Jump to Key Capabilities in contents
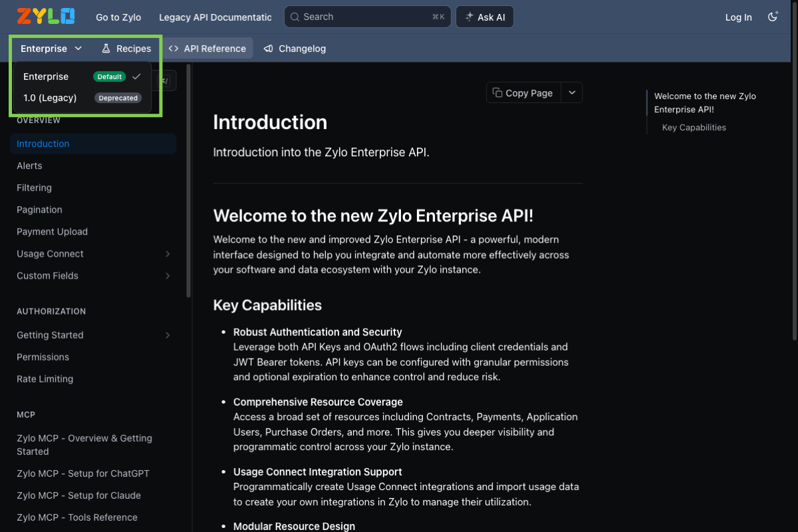Image resolution: width=798 pixels, height=532 pixels. tap(694, 128)
